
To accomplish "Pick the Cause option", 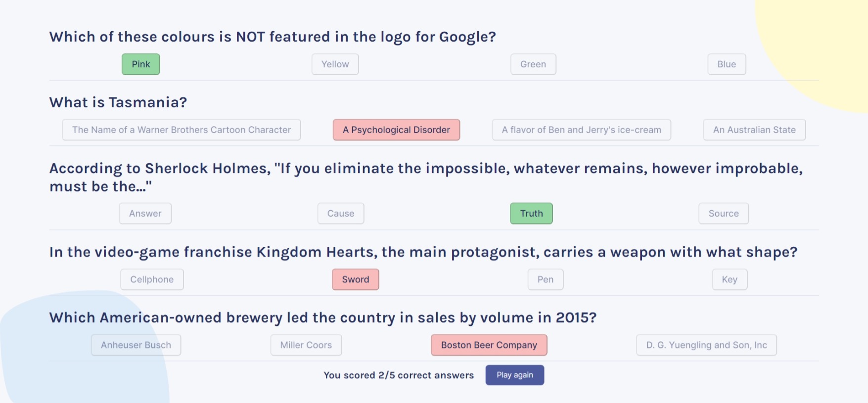I will pos(341,214).
